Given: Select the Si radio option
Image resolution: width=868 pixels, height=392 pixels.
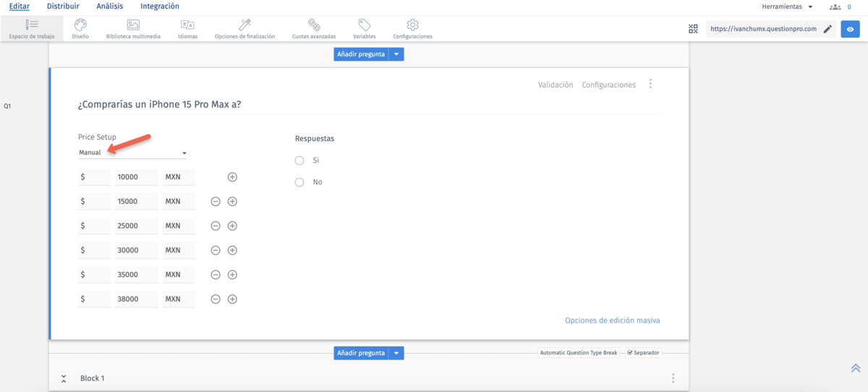Looking at the screenshot, I should click(x=299, y=161).
